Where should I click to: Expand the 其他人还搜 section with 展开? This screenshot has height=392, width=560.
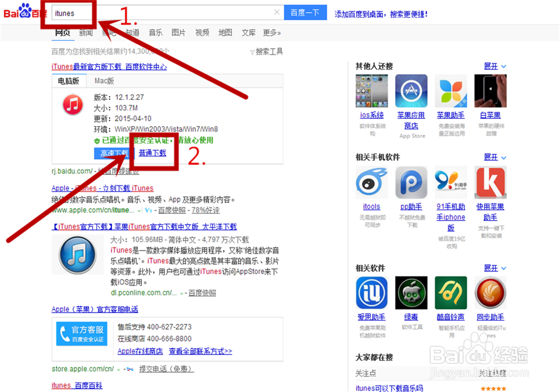coord(494,66)
